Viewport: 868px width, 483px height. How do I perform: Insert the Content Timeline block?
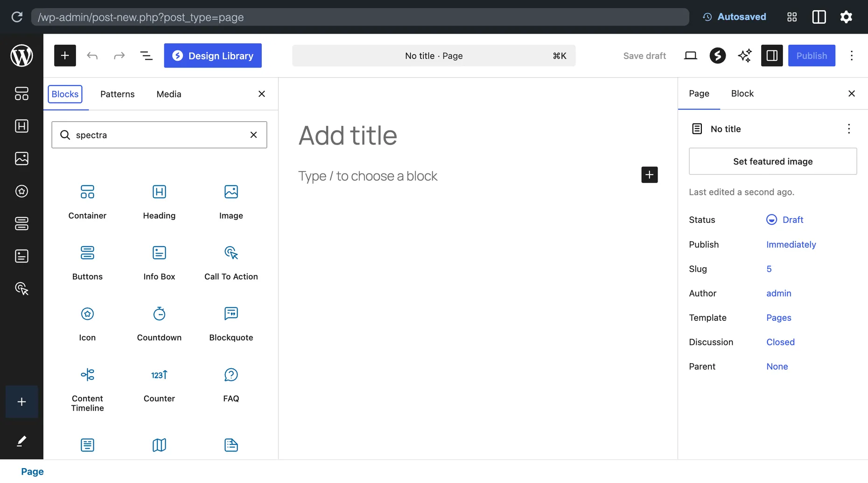[87, 390]
